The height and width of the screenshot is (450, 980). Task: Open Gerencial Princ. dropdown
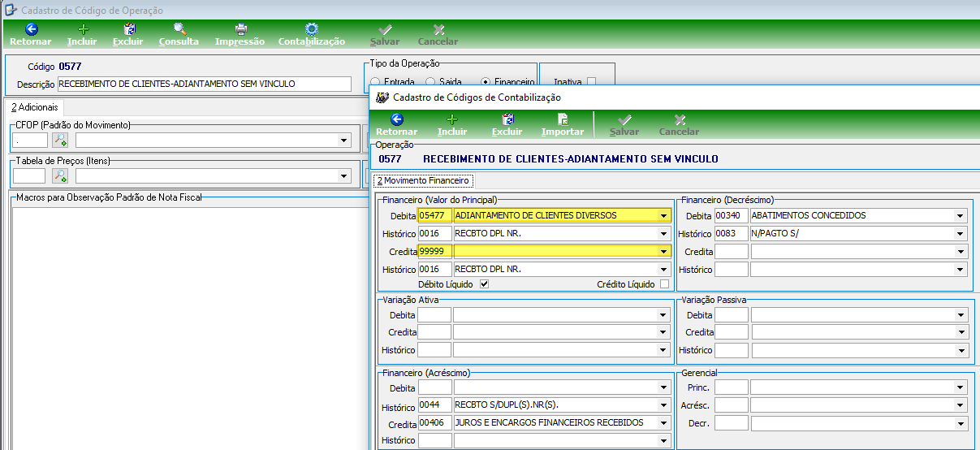click(961, 387)
